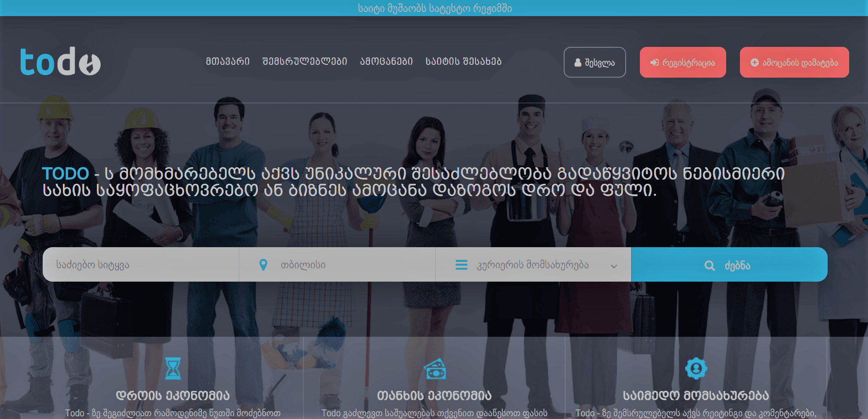Image resolution: width=868 pixels, height=419 pixels.
Task: Open the კურიერის მომსახურება category selector
Action: [533, 265]
